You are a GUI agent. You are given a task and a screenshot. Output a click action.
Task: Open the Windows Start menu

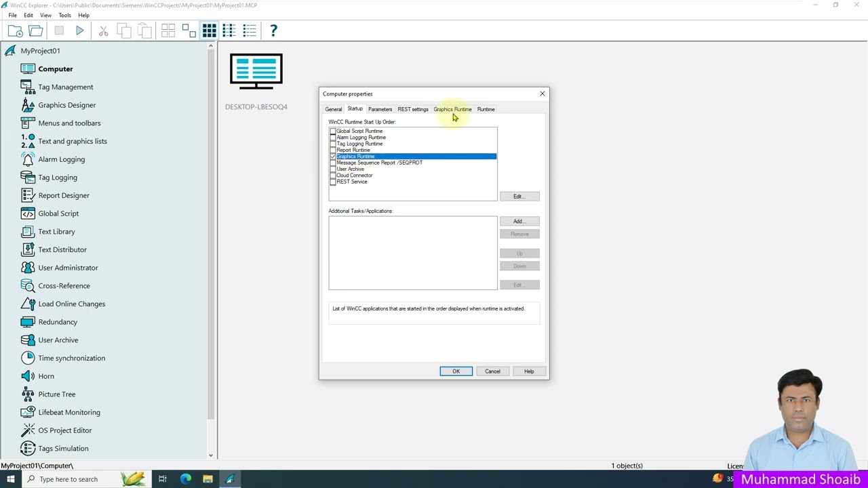pos(10,479)
